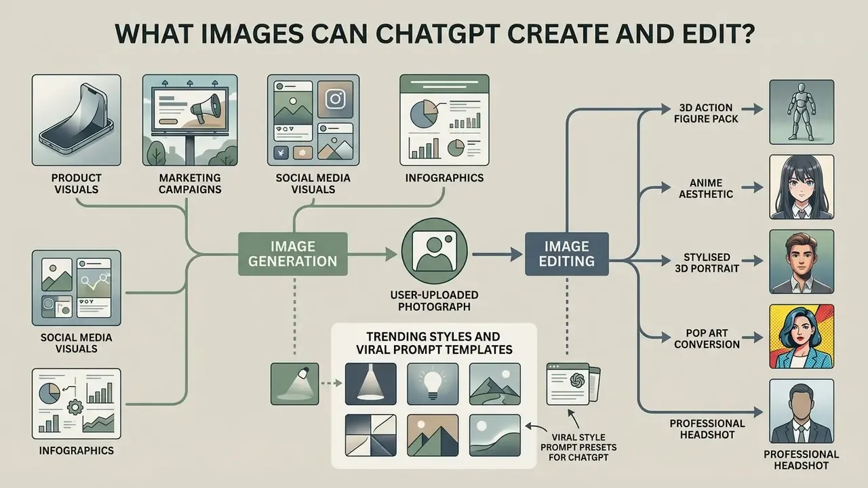Select the 'Anime Aesthetic' label
The image size is (868, 488).
(x=705, y=188)
